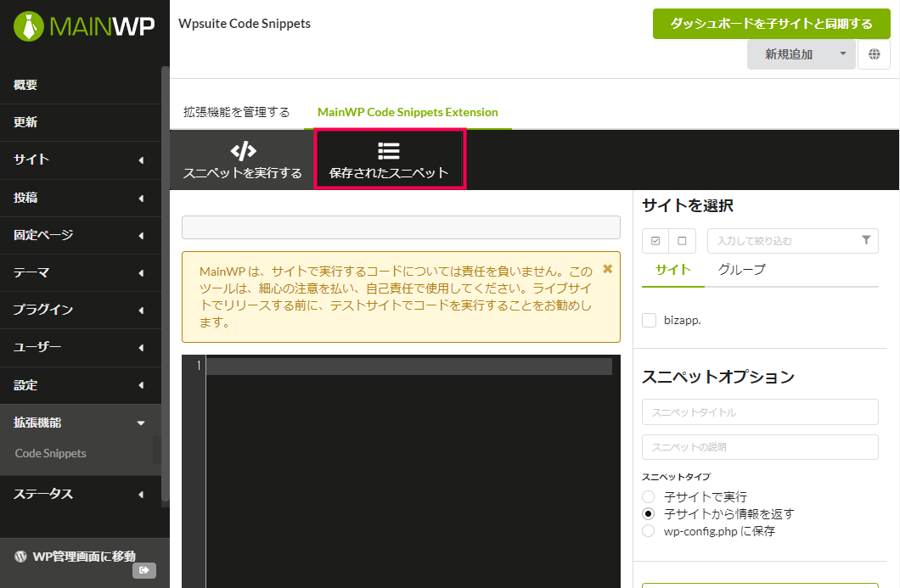Click the 保存されたスニペット tab button
Viewport: 900px width, 588px height.
coord(390,160)
